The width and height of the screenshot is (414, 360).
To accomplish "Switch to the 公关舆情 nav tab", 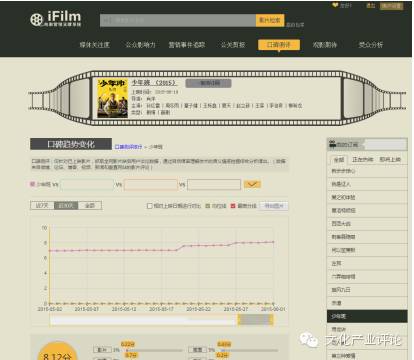I will 233,45.
